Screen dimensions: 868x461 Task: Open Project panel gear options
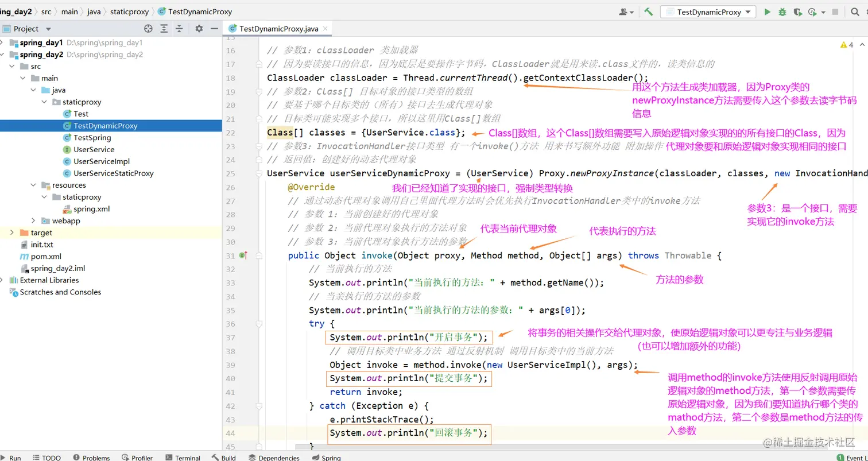tap(199, 28)
